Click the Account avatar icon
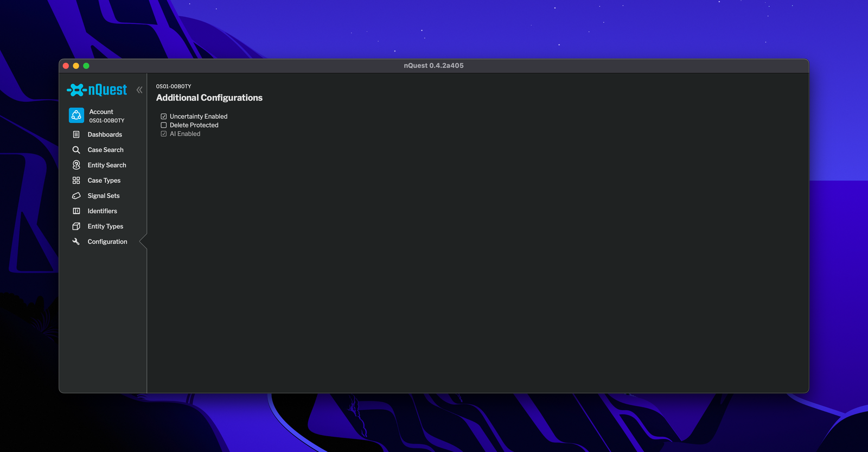The height and width of the screenshot is (452, 868). point(76,115)
